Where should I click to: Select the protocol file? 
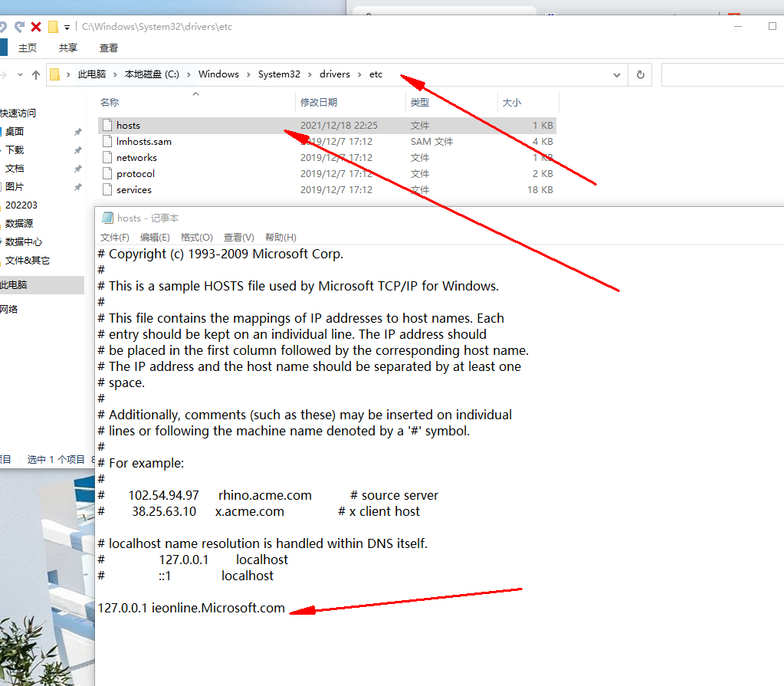[136, 173]
